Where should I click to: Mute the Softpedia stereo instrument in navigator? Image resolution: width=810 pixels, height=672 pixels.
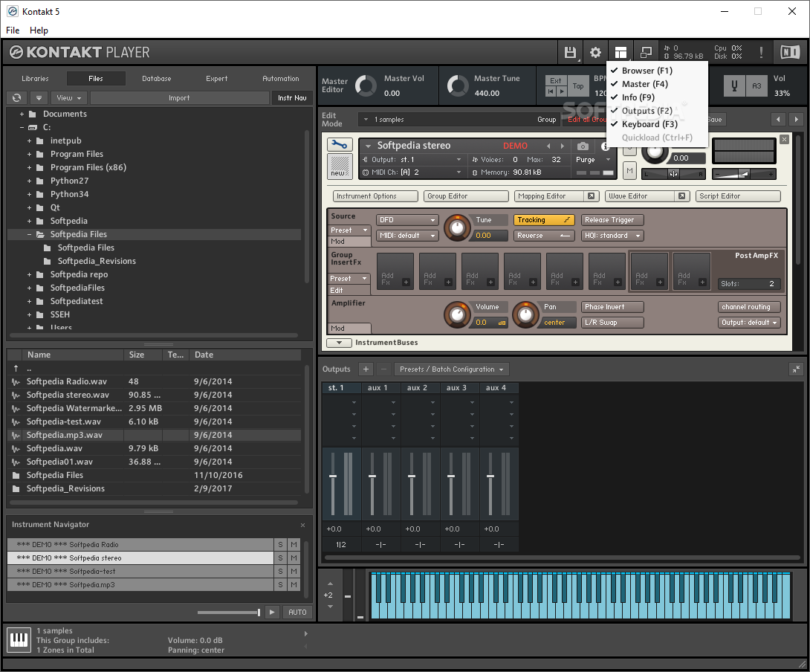click(x=294, y=558)
